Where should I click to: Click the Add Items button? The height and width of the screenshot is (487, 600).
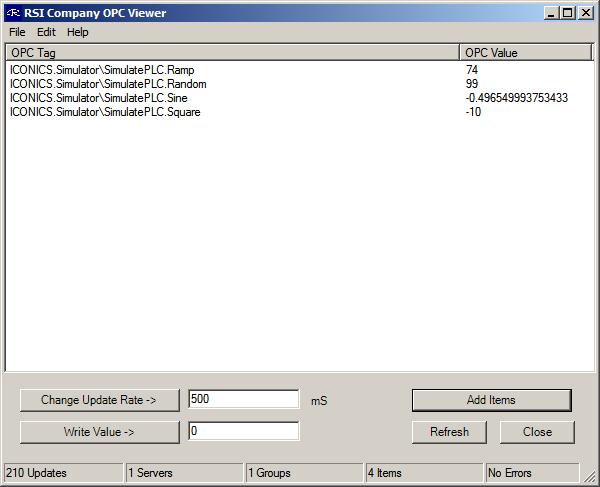[x=492, y=400]
